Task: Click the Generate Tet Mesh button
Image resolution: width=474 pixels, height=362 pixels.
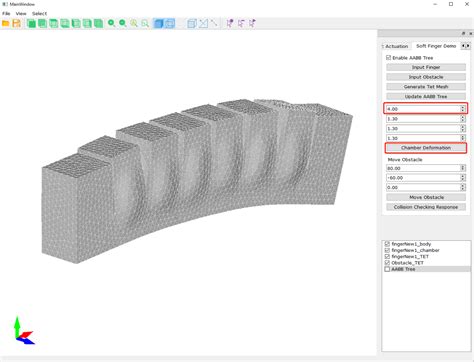Action: click(x=426, y=87)
